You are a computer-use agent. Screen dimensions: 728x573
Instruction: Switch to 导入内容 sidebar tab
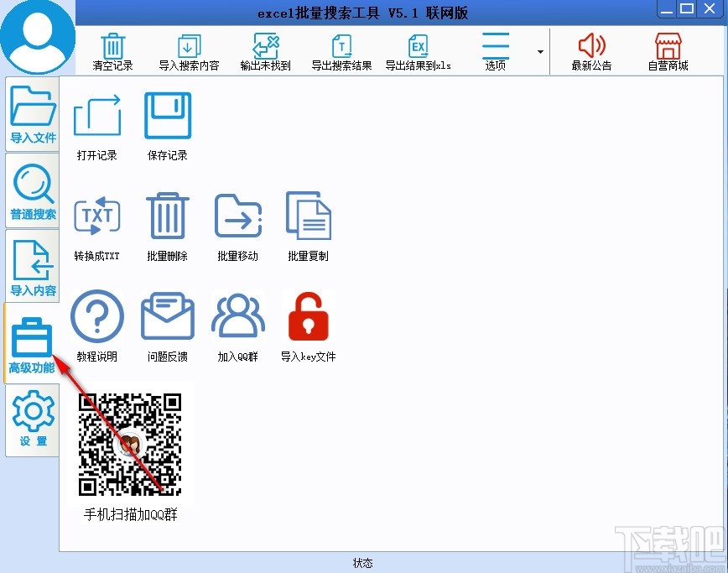tap(33, 267)
